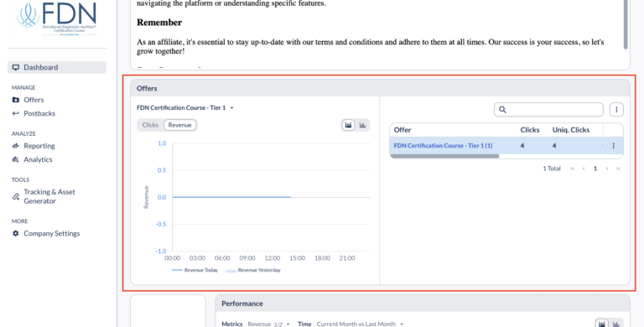
Task: Switch Offers chart to Revenue
Action: click(x=180, y=125)
